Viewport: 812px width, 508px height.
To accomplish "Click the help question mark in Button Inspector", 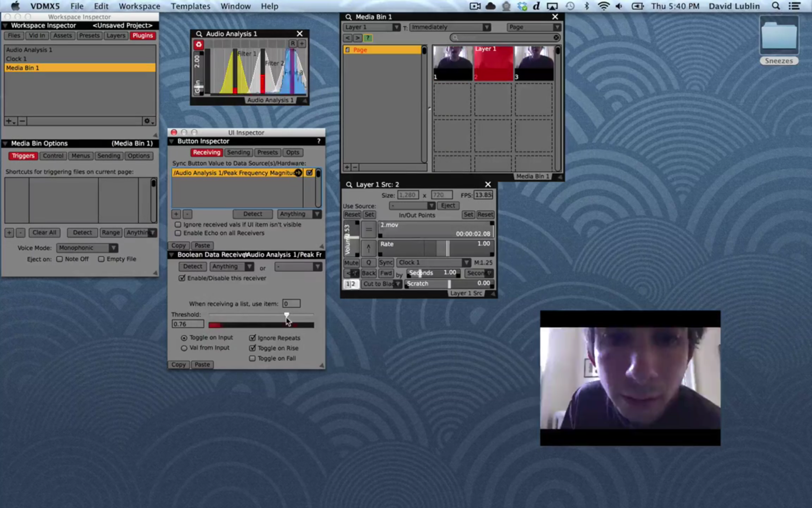I will coord(319,141).
